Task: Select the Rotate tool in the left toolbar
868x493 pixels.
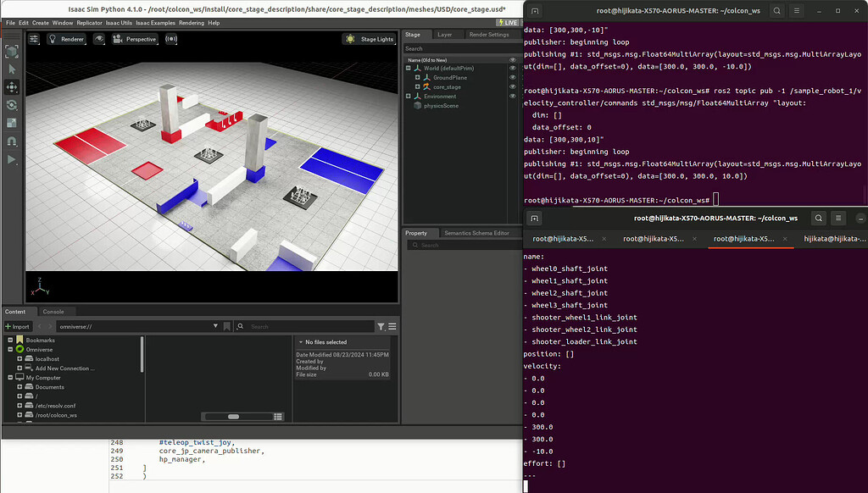Action: point(11,104)
